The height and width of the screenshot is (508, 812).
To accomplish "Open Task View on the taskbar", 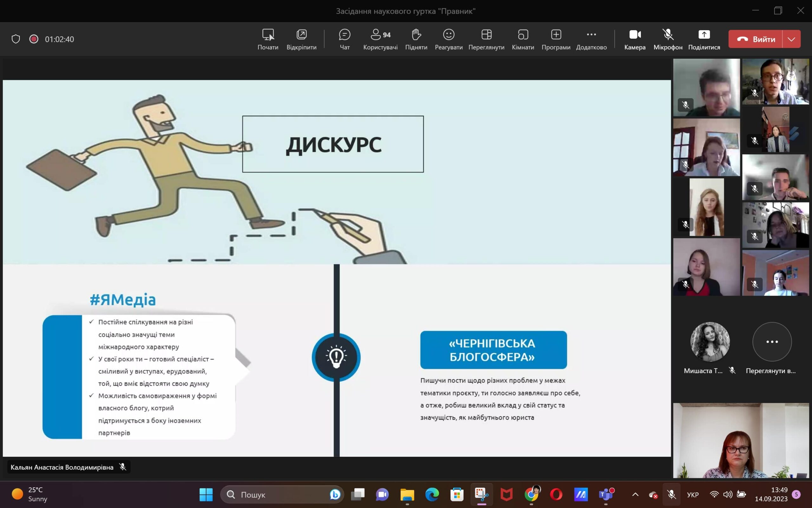I will click(x=358, y=495).
